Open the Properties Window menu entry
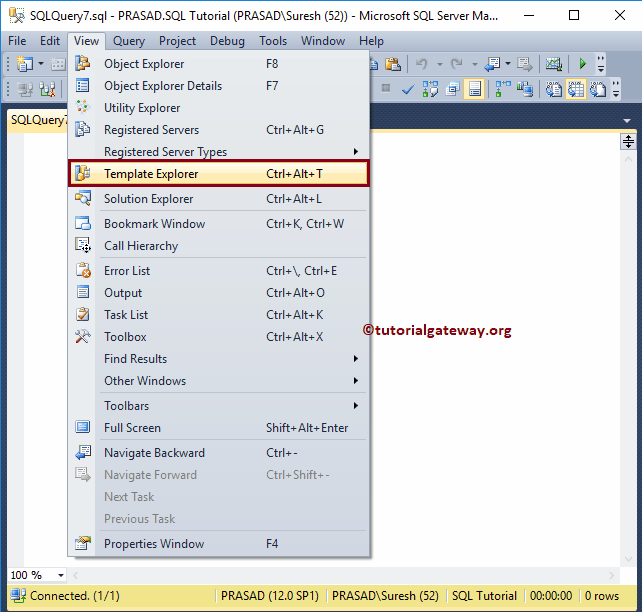Screen dimensions: 642x612 219,544
